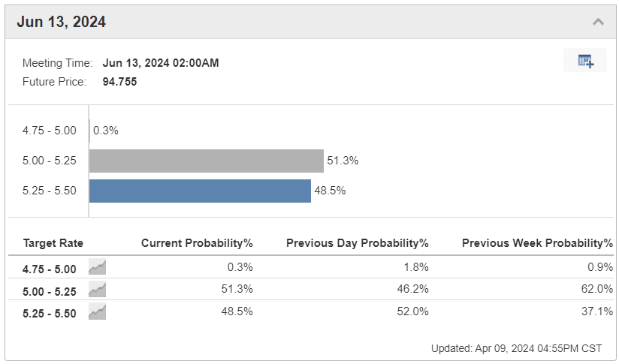Select the 4.75 - 5.00 label in table
The width and height of the screenshot is (619, 364).
point(50,268)
